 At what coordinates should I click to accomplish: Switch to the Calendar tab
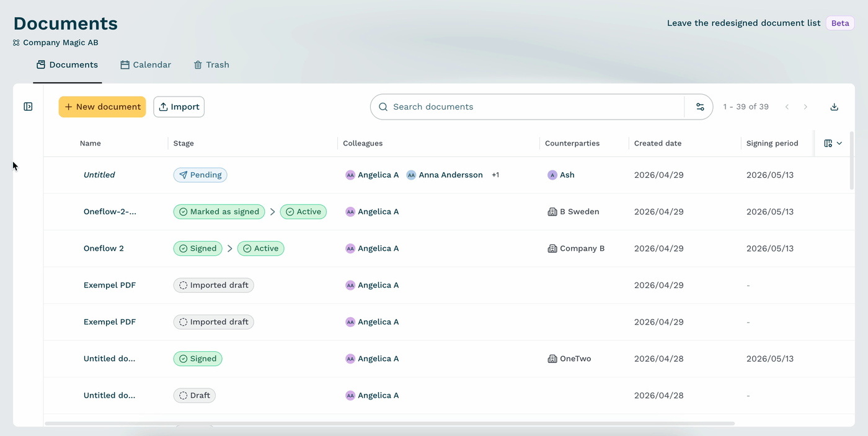coord(146,64)
